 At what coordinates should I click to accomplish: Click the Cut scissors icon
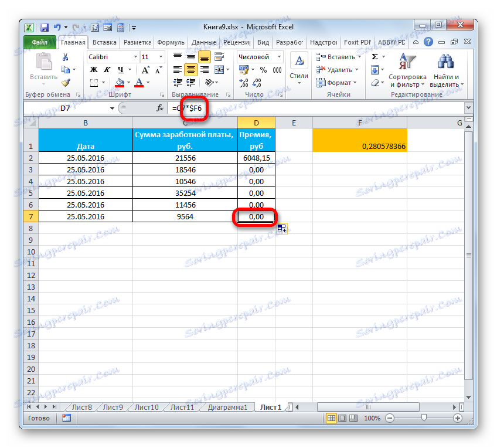tap(65, 57)
